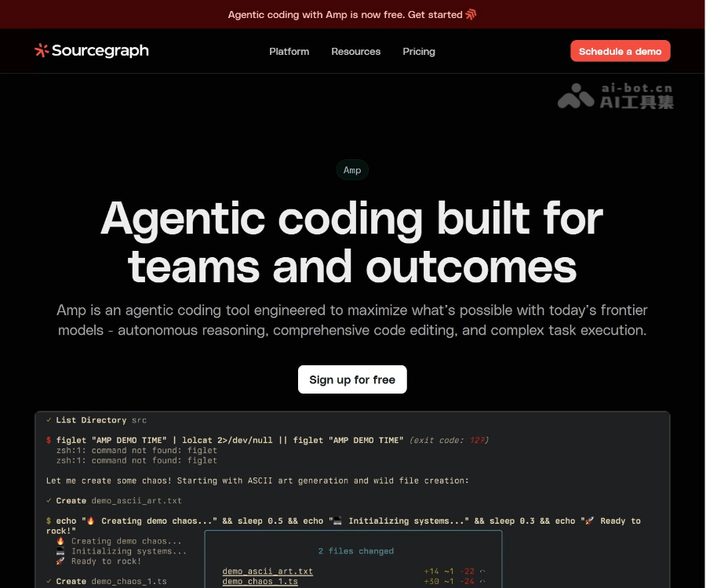
Task: Open the Platform navigation menu
Action: [289, 52]
